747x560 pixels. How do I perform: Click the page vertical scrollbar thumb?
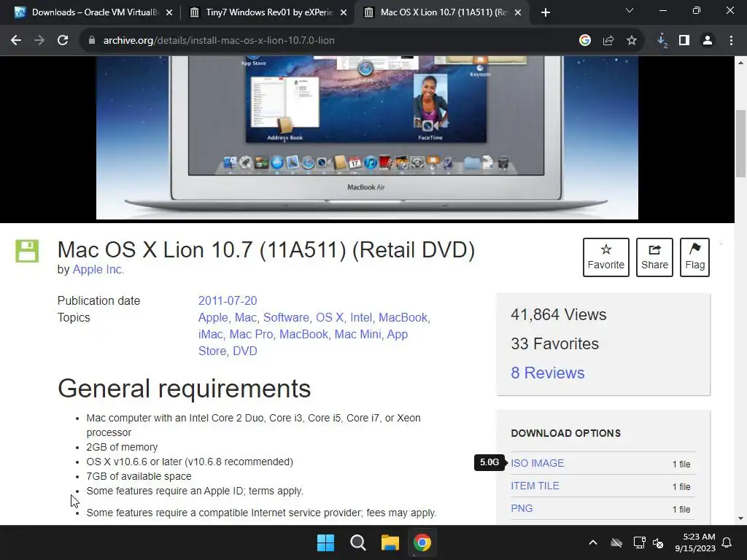(740, 143)
